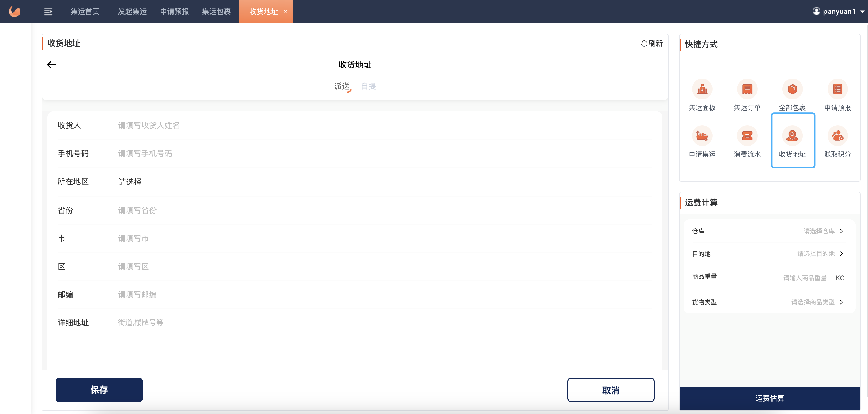The width and height of the screenshot is (868, 414).
Task: Open the 全部包裹 shortcut icon
Action: coord(792,89)
